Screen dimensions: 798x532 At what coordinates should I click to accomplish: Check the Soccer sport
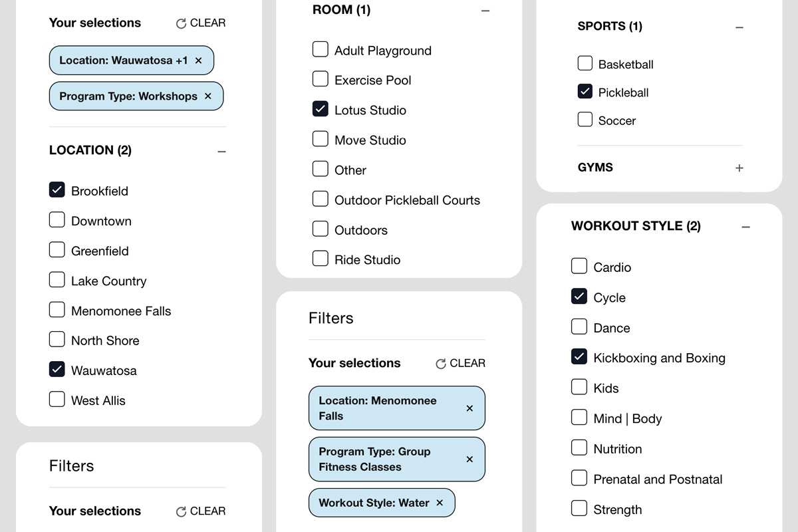(585, 119)
